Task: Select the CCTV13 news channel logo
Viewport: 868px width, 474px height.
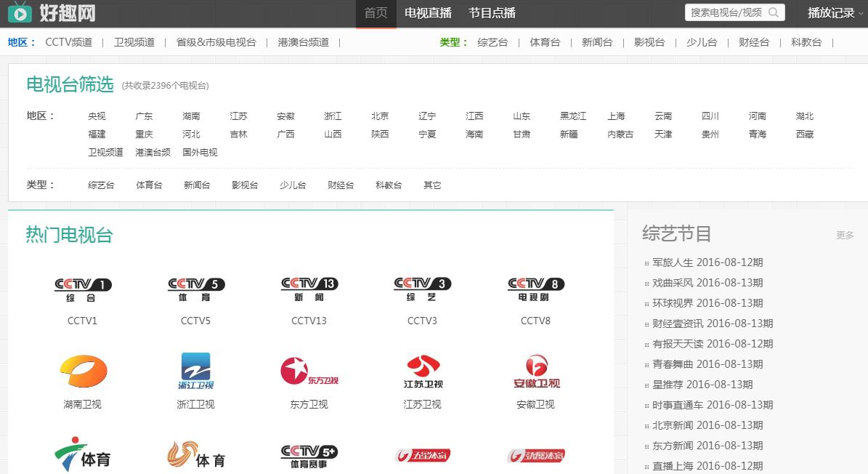Action: (309, 289)
